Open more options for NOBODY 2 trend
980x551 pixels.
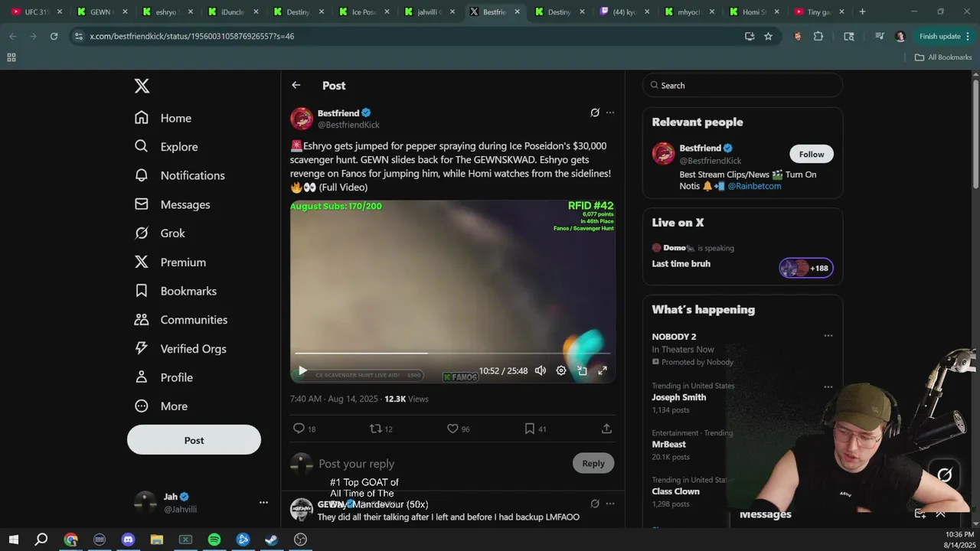828,336
